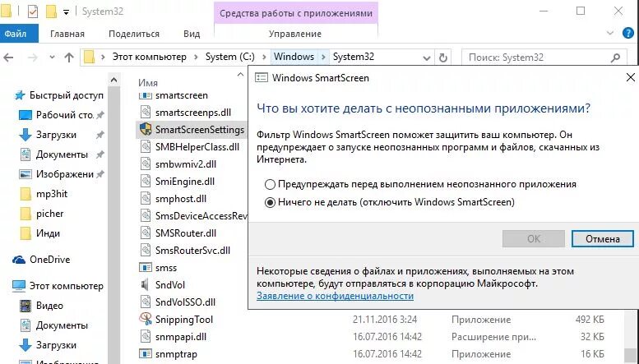The height and width of the screenshot is (364, 639).
Task: Select the Windows breadcrumb in the address bar
Action: [294, 57]
